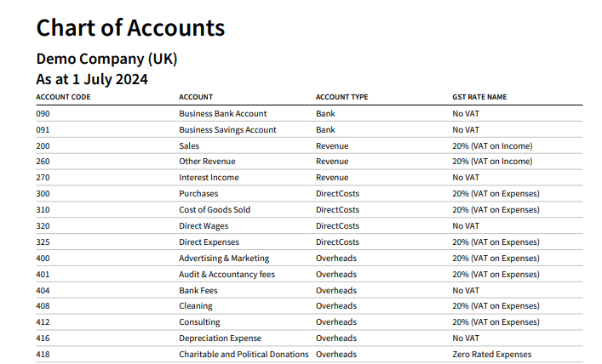Click the Demo Company (UK) heading
The width and height of the screenshot is (602, 364).
(x=106, y=60)
